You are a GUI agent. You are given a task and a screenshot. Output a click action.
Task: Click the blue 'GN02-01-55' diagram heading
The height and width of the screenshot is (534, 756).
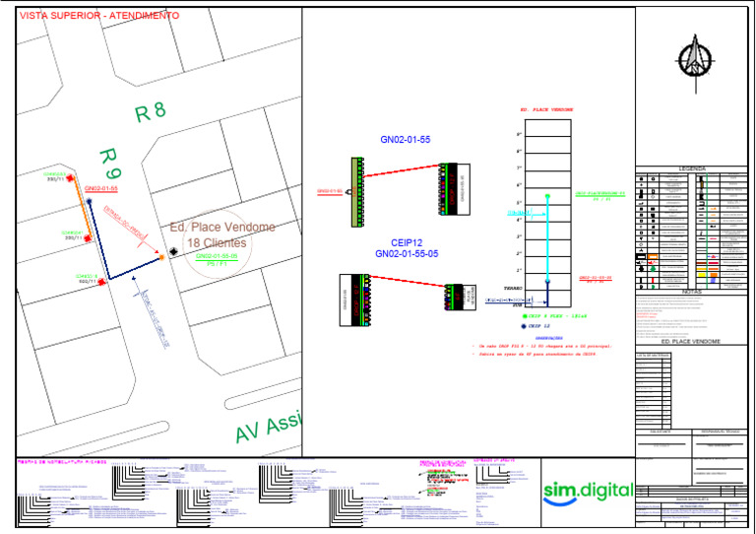pyautogui.click(x=406, y=140)
